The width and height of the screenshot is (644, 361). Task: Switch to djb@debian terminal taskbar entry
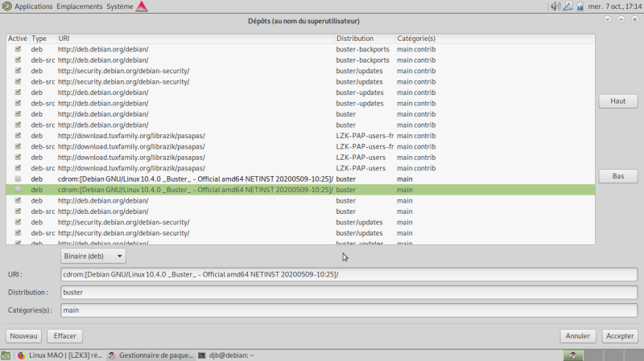[226, 355]
